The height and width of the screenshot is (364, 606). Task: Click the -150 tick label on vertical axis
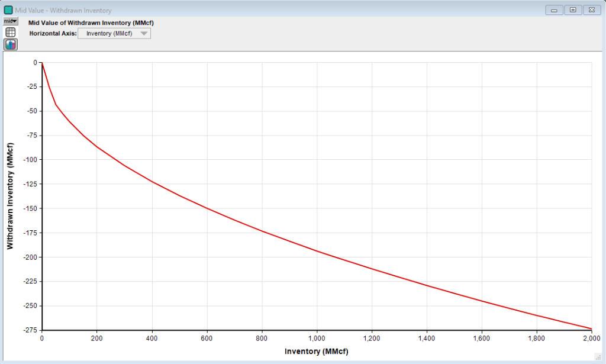[29, 208]
